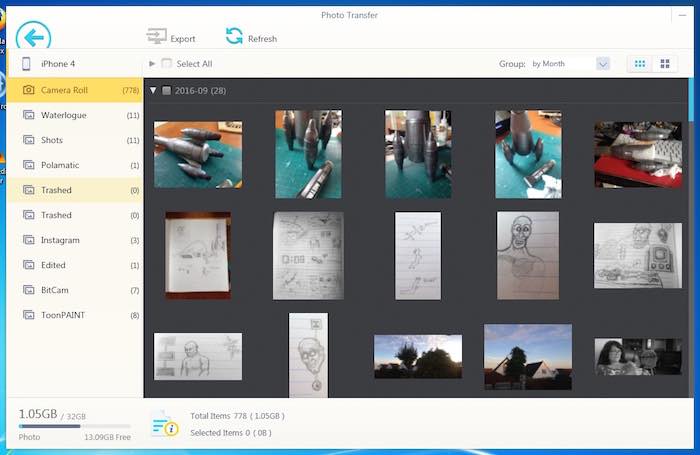The height and width of the screenshot is (455, 700).
Task: Open the ToonPAINT album
Action: [x=62, y=315]
